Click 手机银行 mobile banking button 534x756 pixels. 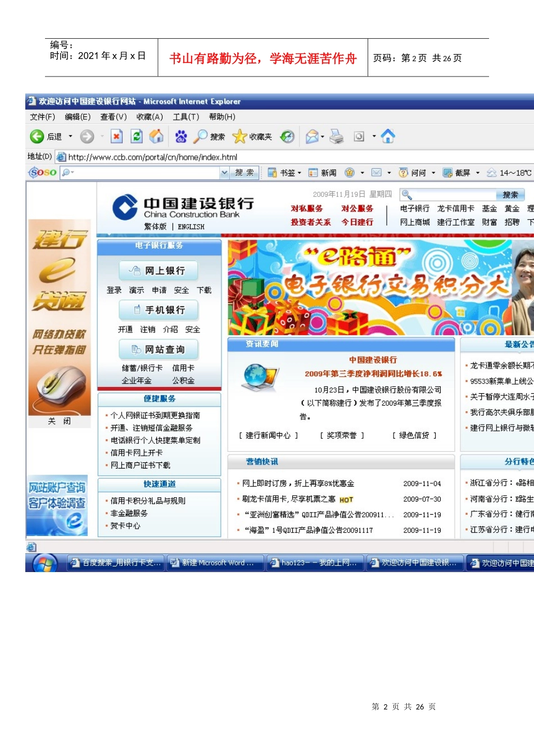pos(159,310)
